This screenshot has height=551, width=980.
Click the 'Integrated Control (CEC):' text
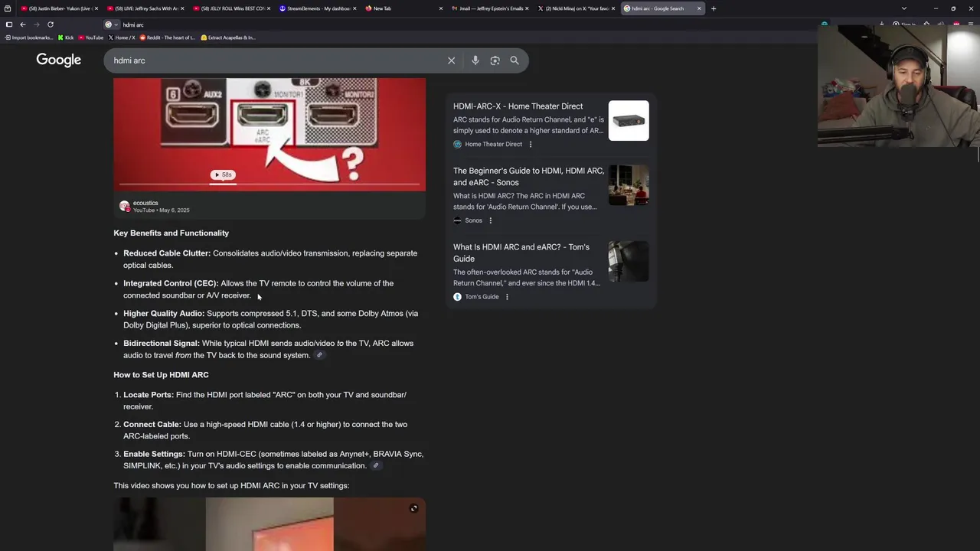171,283
